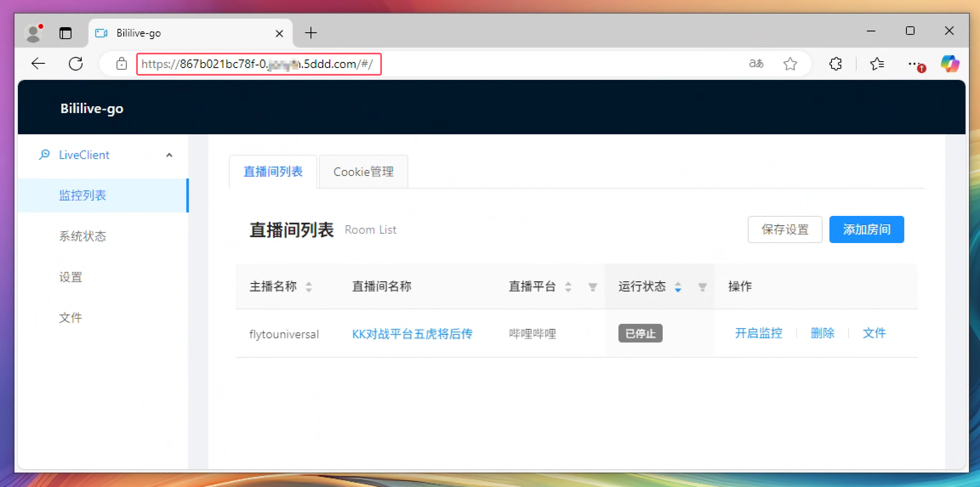Add page to favorites via star icon
The width and height of the screenshot is (980, 487).
(x=790, y=64)
